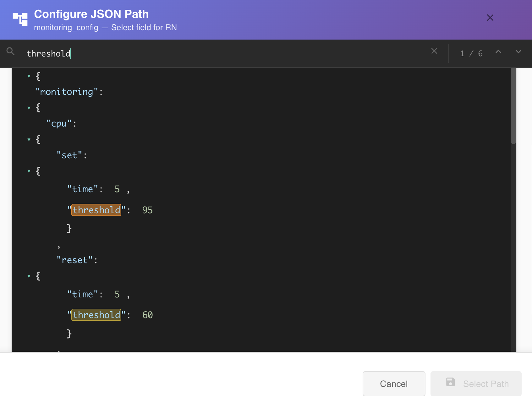Collapse the monitoring object
The width and height of the screenshot is (532, 412).
click(29, 108)
